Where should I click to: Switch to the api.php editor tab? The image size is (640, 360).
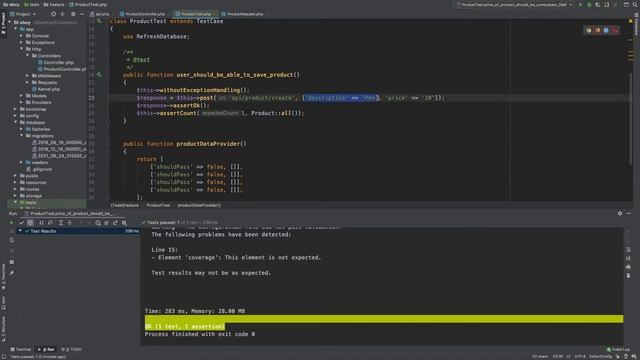coord(100,14)
